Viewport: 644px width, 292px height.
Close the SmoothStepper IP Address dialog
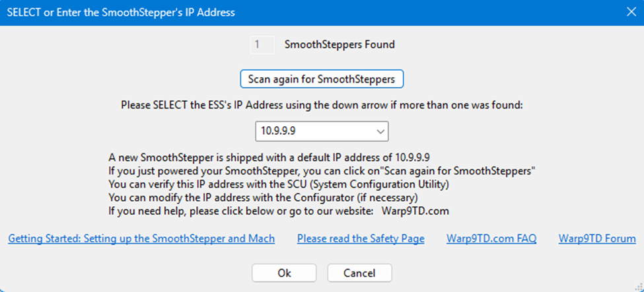coord(629,12)
